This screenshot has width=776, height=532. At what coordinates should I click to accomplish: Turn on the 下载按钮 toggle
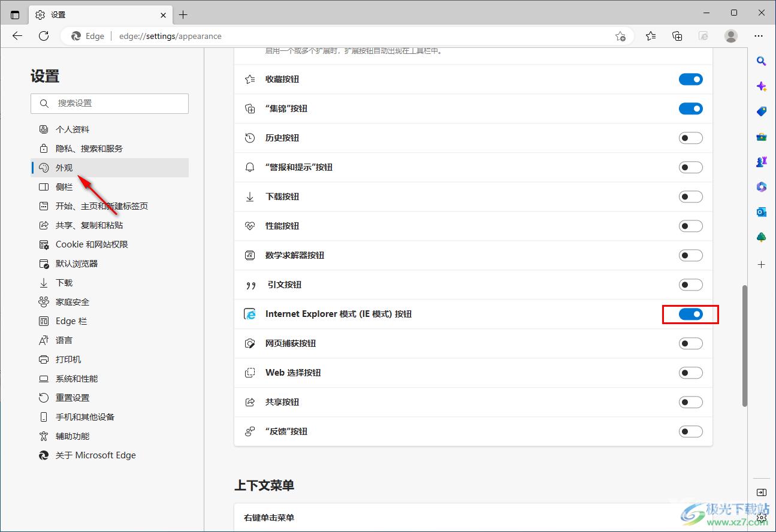(690, 197)
